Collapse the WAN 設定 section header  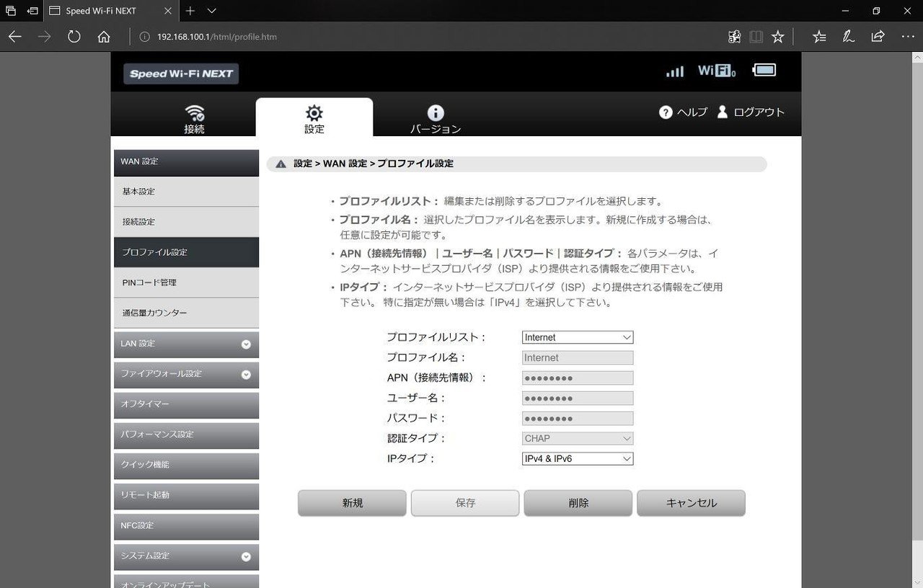pyautogui.click(x=186, y=161)
